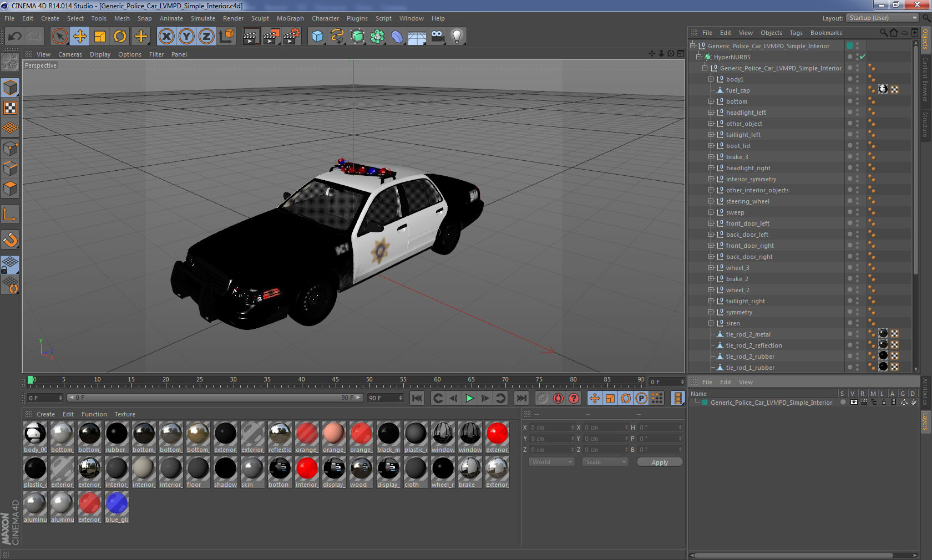
Task: Click the record active objects button
Action: [543, 398]
